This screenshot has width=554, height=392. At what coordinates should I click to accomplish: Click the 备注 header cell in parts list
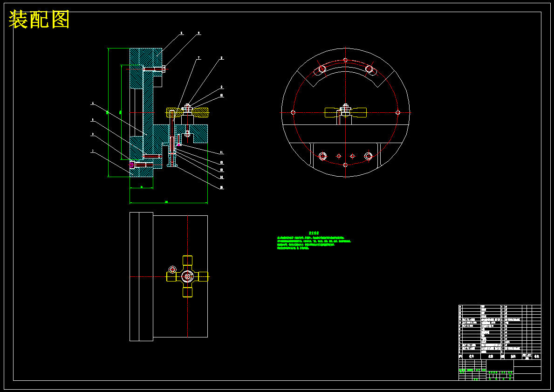click(536, 357)
